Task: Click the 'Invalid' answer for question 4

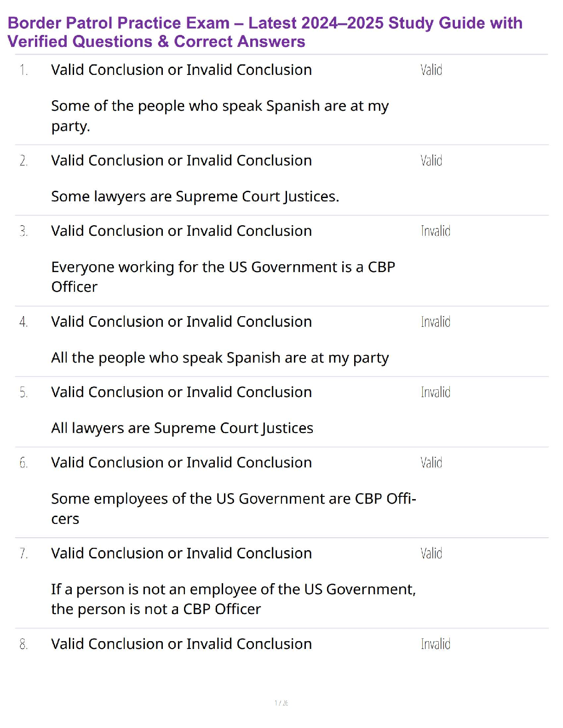Action: click(435, 322)
